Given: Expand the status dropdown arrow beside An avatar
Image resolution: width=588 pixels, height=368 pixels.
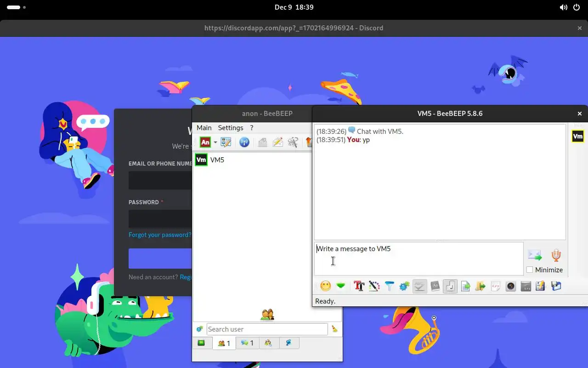Looking at the screenshot, I should [x=215, y=143].
